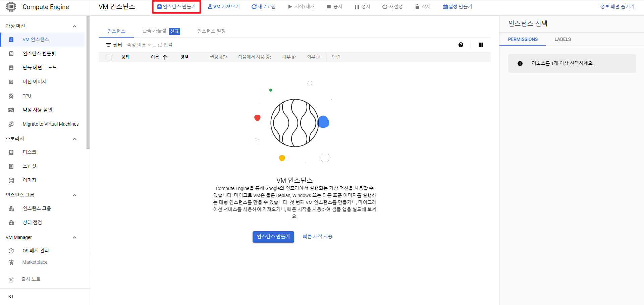Click the 상태 점검 sidebar icon
The image size is (644, 305).
coord(11,223)
